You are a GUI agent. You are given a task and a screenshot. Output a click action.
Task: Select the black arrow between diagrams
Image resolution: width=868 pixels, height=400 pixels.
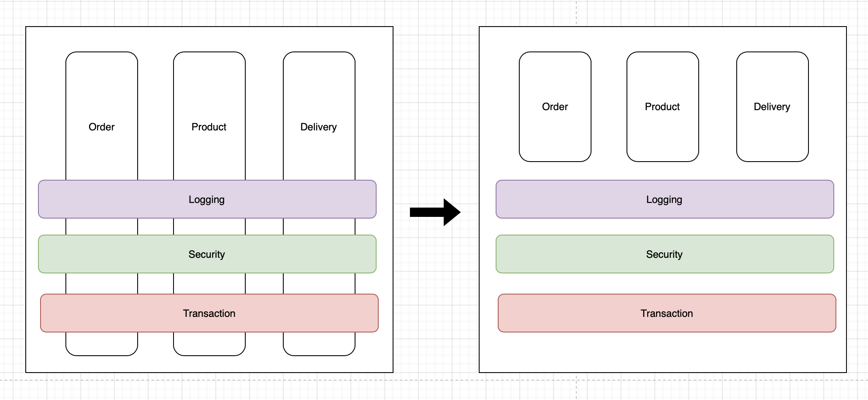coord(435,212)
